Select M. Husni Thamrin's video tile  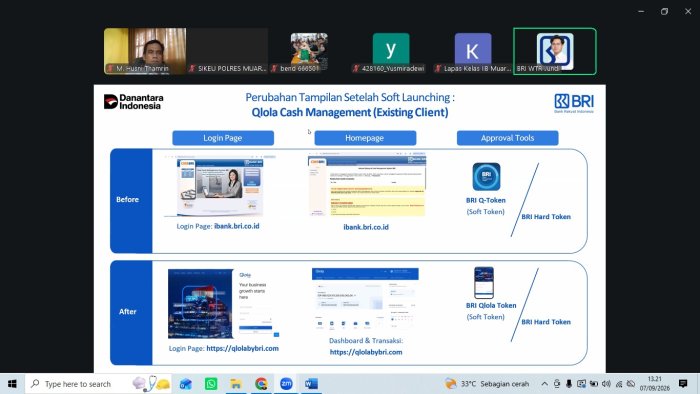tap(145, 51)
